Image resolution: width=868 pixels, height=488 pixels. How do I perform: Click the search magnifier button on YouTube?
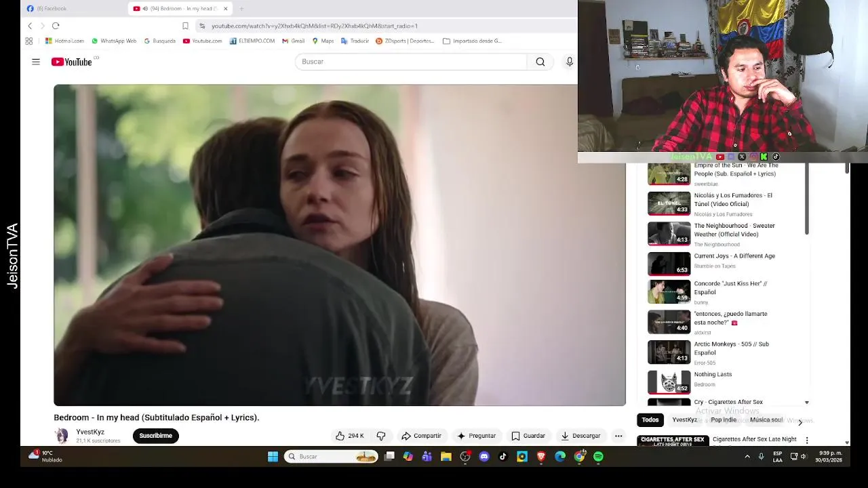click(x=540, y=62)
